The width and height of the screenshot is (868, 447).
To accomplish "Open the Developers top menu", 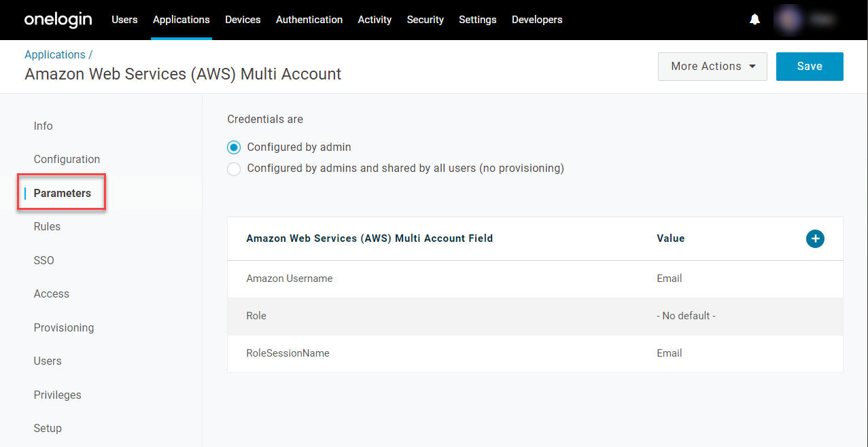I will pyautogui.click(x=537, y=20).
